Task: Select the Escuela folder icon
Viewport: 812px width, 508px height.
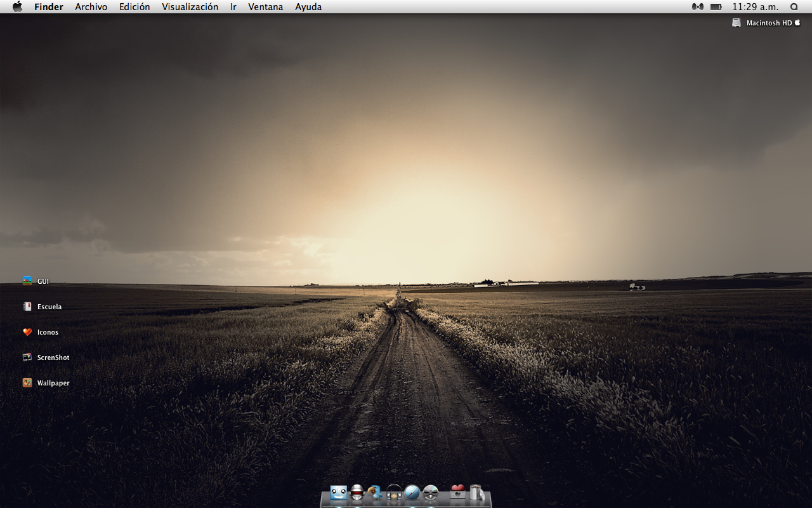Action: 27,307
